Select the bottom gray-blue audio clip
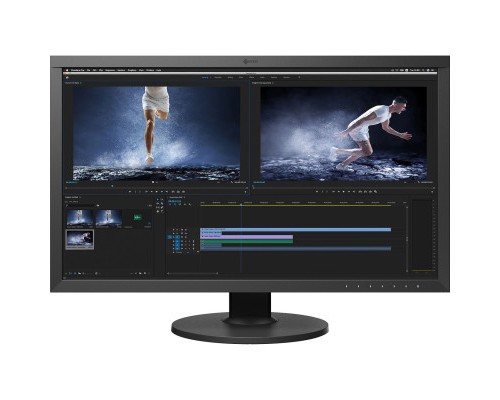The image size is (500, 400). 295,249
